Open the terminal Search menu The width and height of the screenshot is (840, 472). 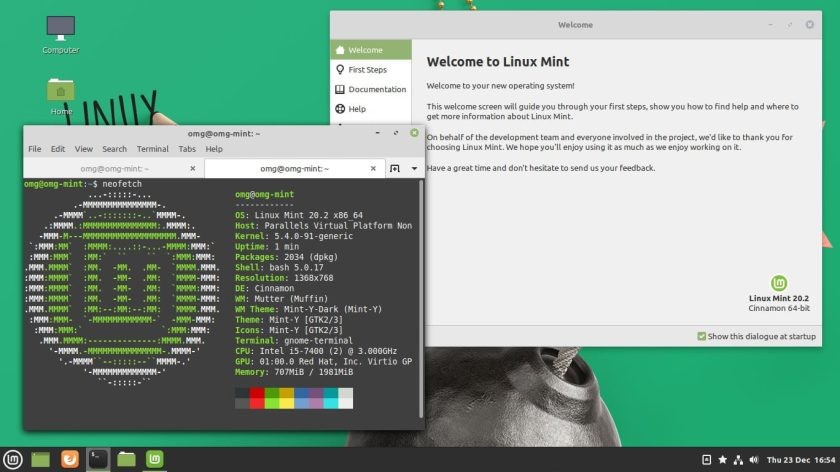click(x=114, y=149)
